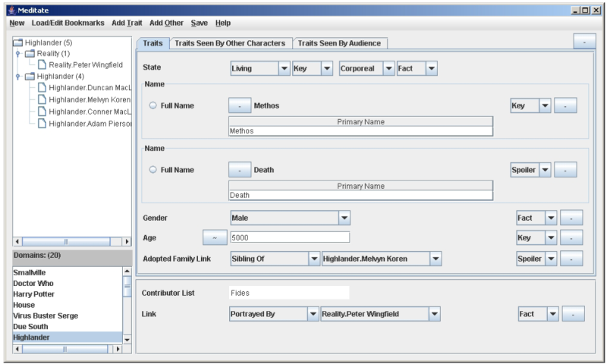
Task: Click Meditate Java icon in title bar
Action: coord(12,11)
